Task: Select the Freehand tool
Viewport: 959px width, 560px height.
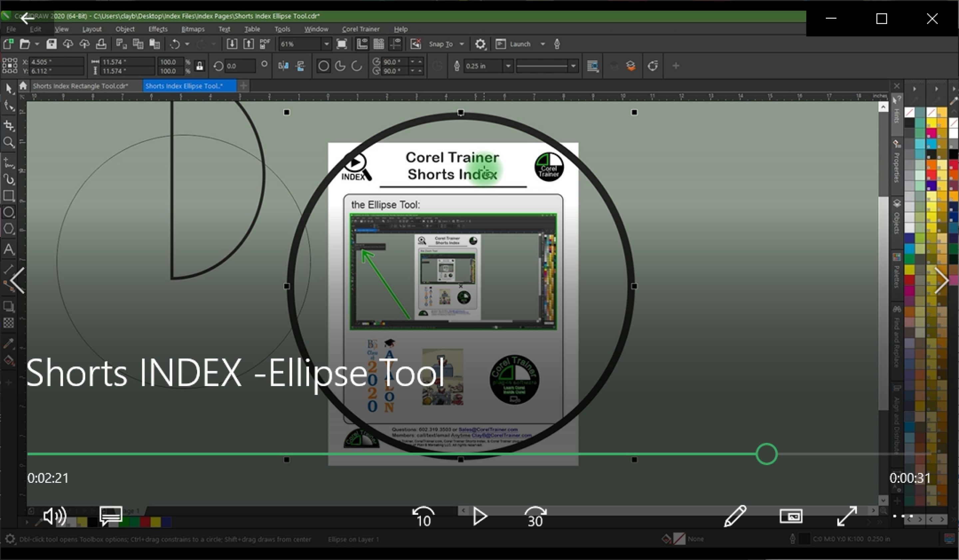Action: pyautogui.click(x=9, y=163)
